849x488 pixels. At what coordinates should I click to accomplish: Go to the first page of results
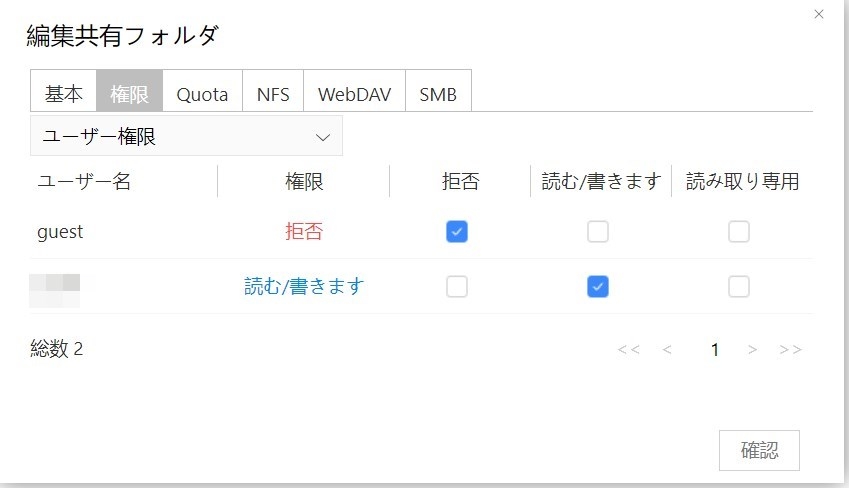628,349
